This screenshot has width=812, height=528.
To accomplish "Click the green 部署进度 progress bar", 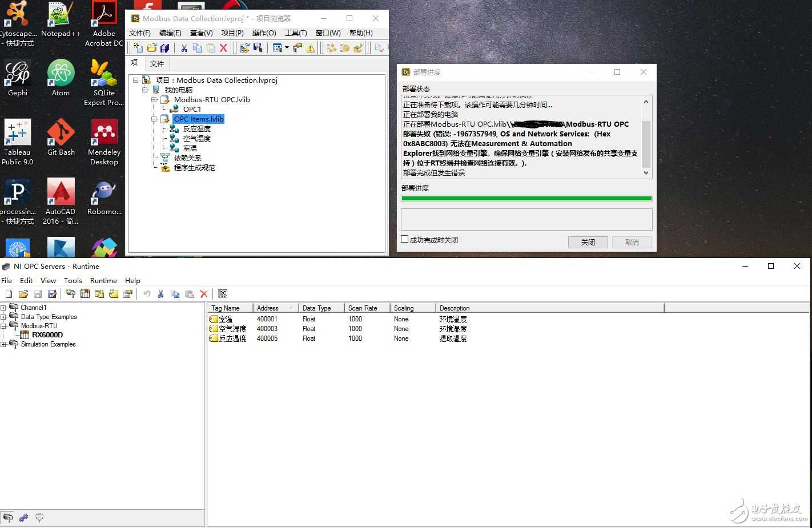I will (526, 199).
